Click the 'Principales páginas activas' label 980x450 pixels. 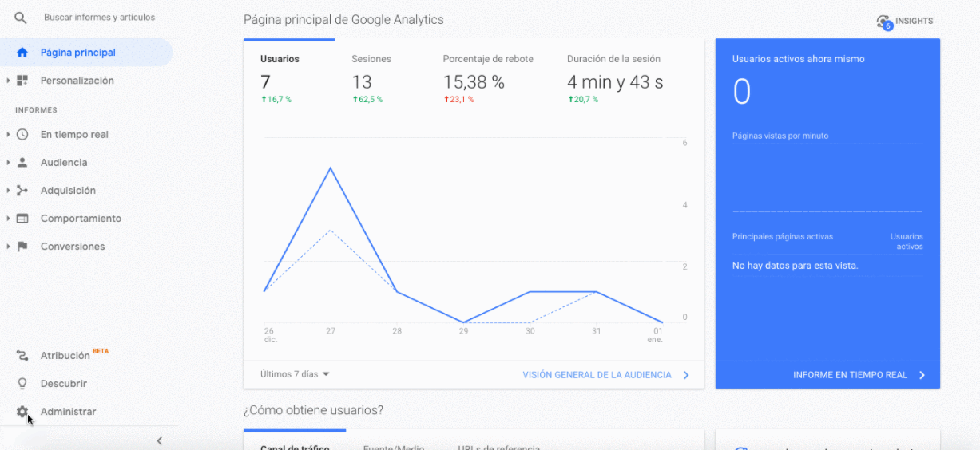783,237
